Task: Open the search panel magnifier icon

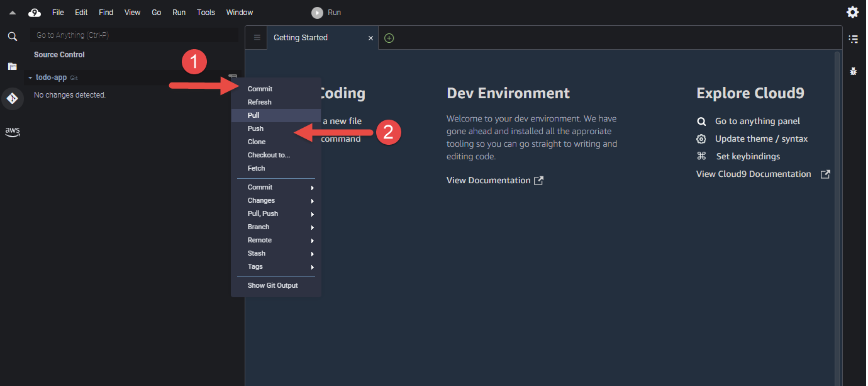Action: click(x=12, y=37)
